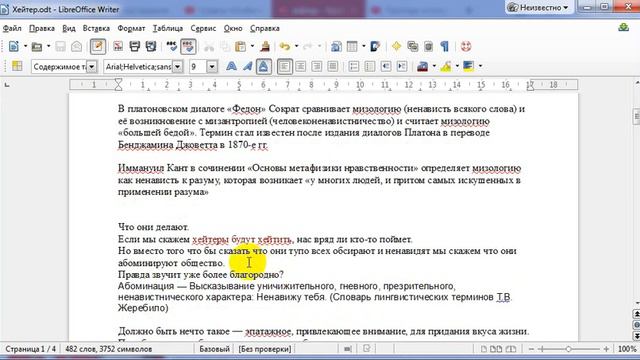This screenshot has width=640, height=360.
Task: Expand the New document dropdown arrow
Action: 25,47
